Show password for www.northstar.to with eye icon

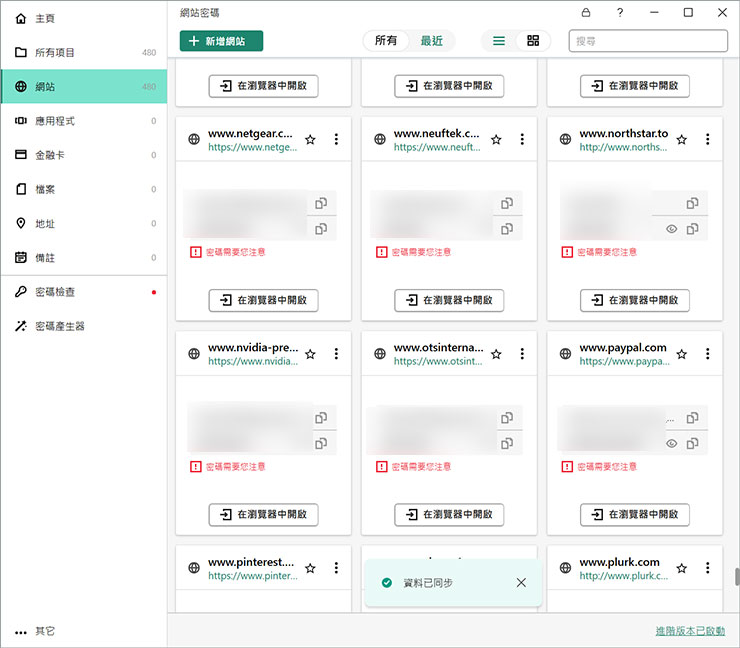click(x=672, y=229)
